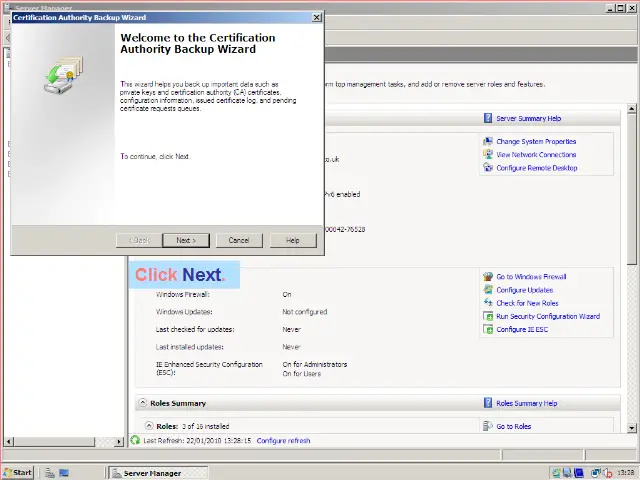Screen dimensions: 640x480
Task: Collapse the Roles: 3 of 16 installed list
Action: pos(149,426)
